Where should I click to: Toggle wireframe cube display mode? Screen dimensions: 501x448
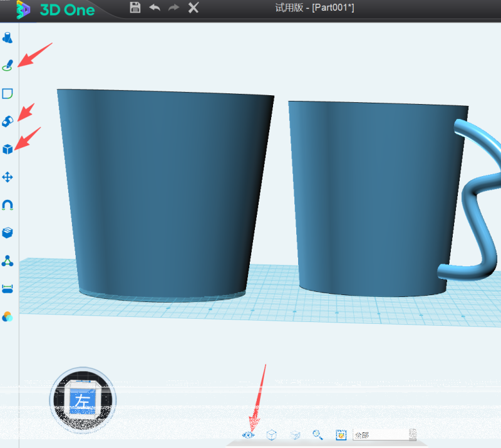click(x=272, y=435)
